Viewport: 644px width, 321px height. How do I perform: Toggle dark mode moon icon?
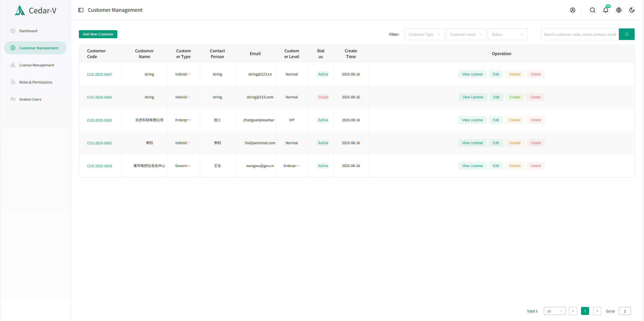[632, 10]
